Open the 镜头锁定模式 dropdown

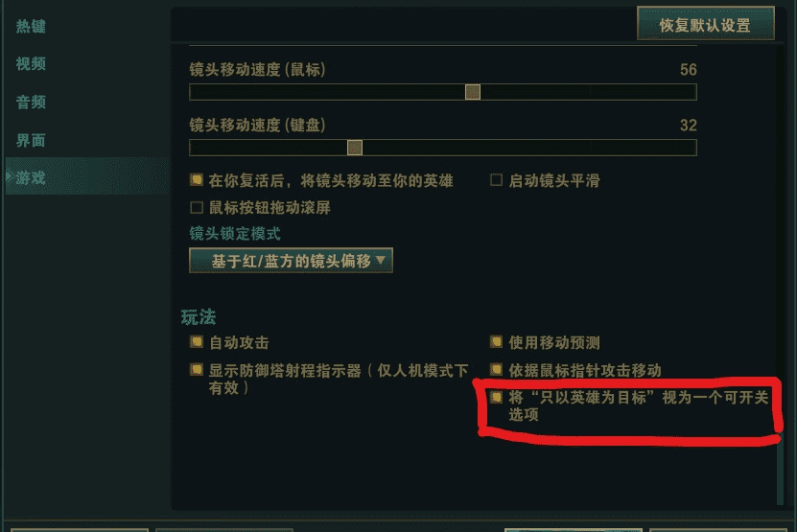(291, 261)
